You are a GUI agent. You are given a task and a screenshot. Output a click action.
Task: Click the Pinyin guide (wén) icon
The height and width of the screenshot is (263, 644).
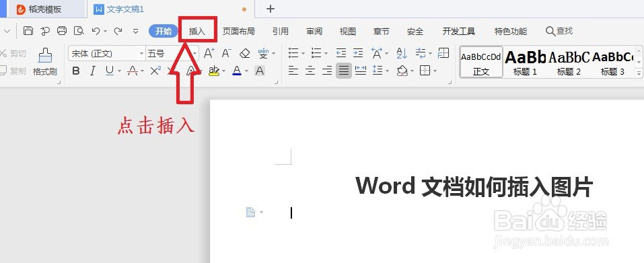point(263,53)
